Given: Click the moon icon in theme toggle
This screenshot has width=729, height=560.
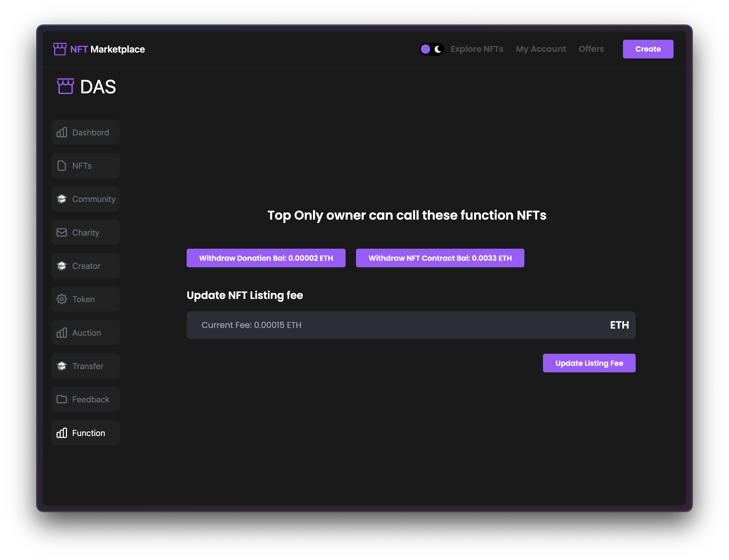Looking at the screenshot, I should [438, 49].
